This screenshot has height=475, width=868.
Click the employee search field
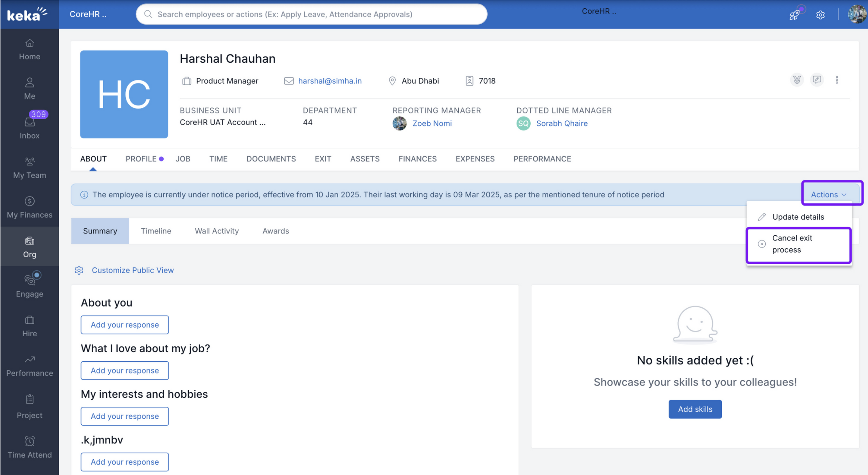point(311,14)
